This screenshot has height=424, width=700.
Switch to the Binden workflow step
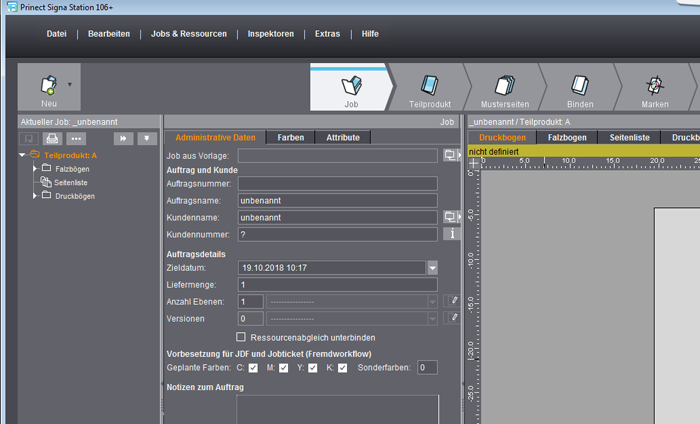point(580,85)
